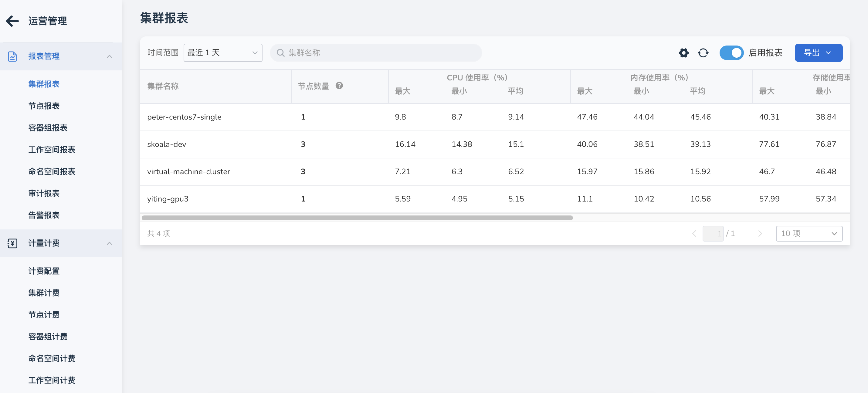Open 工作空间报表 in the sidebar
Screen dimensions: 868x393
point(52,150)
